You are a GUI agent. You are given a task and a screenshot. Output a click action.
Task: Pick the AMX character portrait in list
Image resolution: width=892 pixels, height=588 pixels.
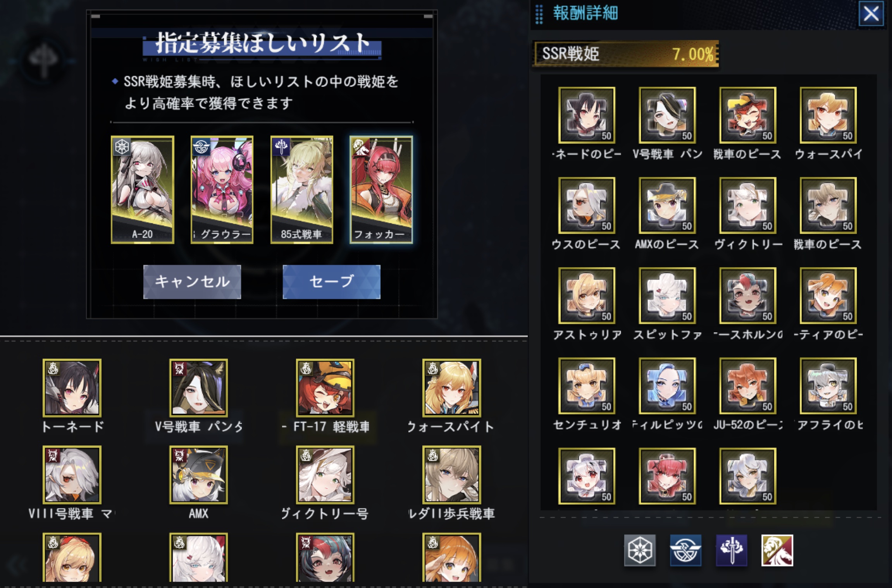pos(198,475)
